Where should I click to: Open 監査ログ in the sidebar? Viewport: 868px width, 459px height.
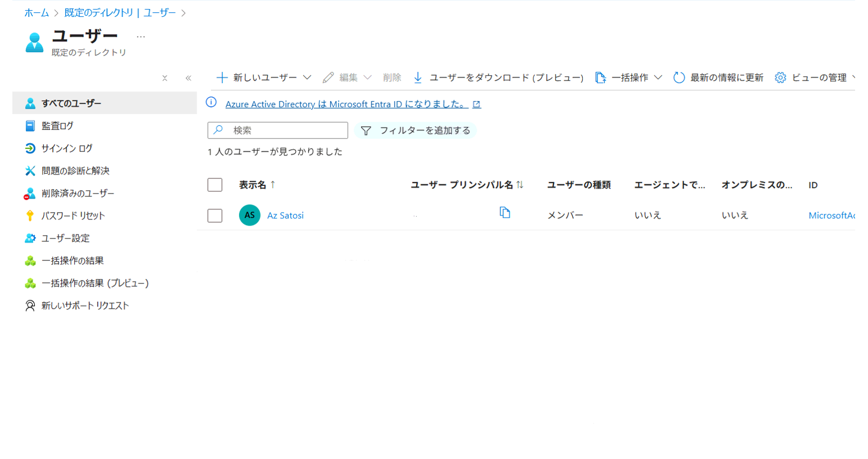[57, 126]
